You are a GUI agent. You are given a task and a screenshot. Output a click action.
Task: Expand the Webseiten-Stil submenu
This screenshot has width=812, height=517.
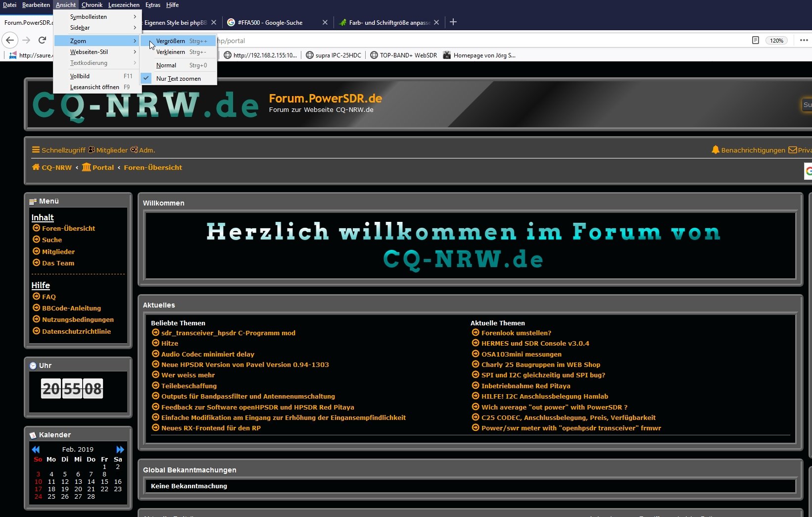click(x=97, y=52)
